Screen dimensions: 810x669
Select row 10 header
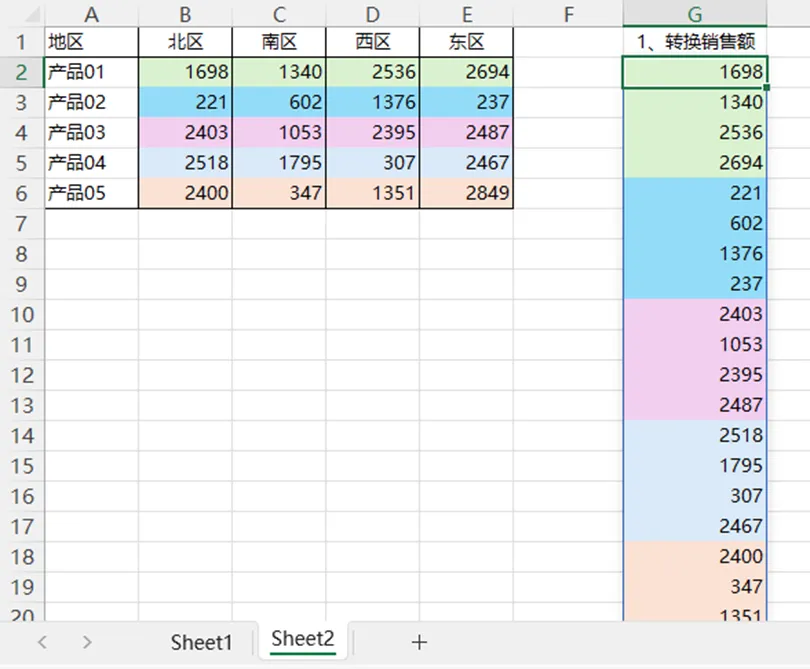tap(21, 315)
